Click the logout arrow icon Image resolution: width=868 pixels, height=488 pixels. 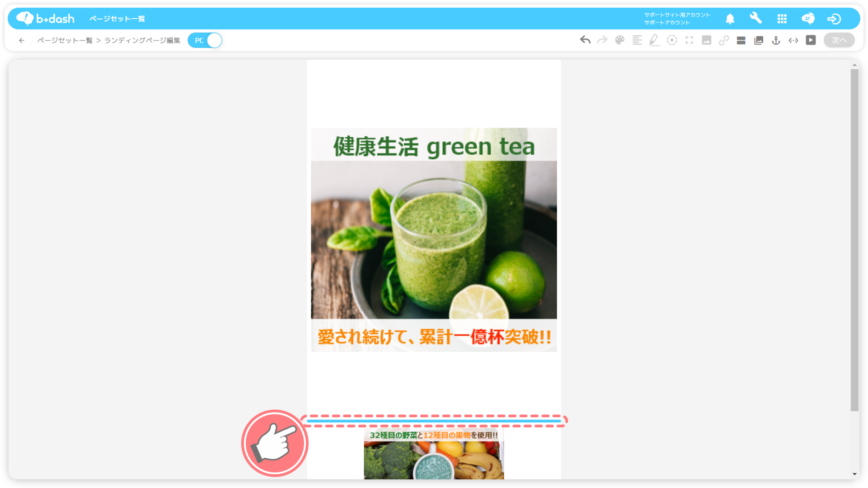[x=834, y=18]
